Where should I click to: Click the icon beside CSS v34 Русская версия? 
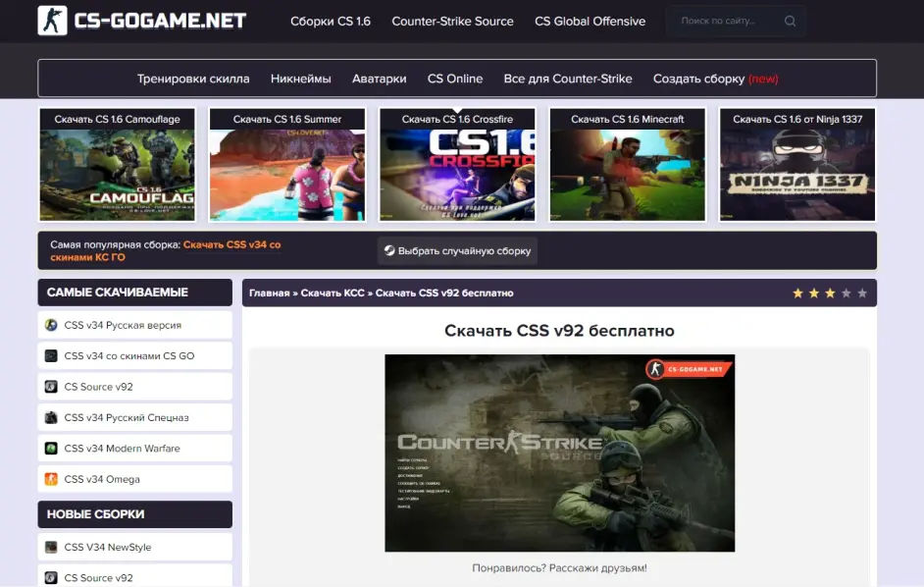[51, 325]
